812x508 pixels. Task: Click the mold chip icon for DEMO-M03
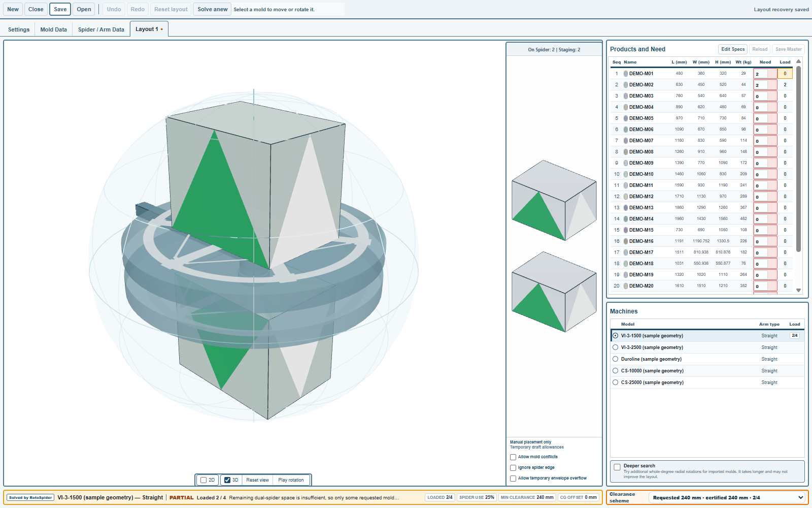pos(626,96)
